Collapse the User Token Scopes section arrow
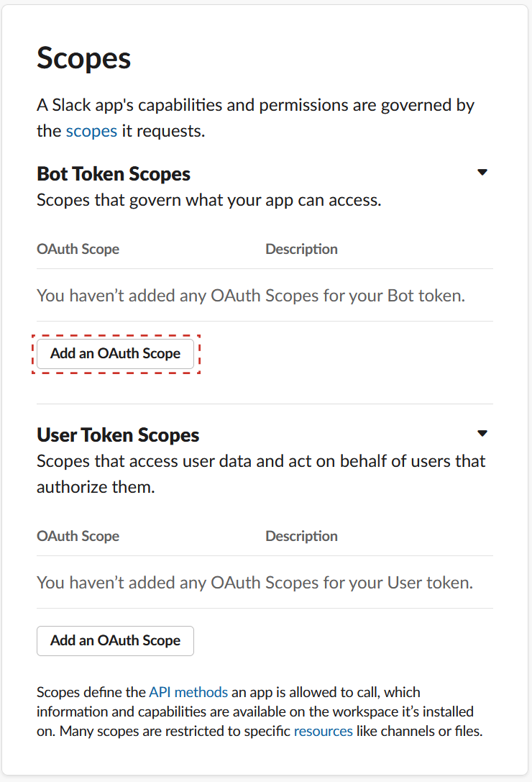Viewport: 532px width, 782px height. pos(482,433)
